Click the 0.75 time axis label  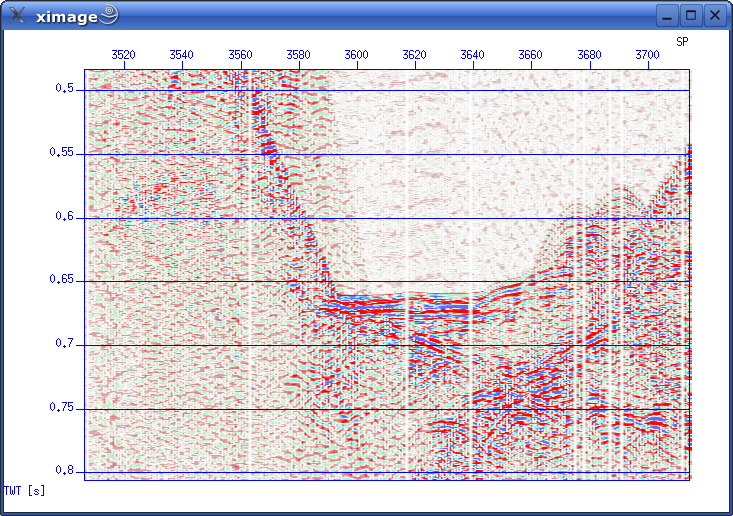coord(62,407)
